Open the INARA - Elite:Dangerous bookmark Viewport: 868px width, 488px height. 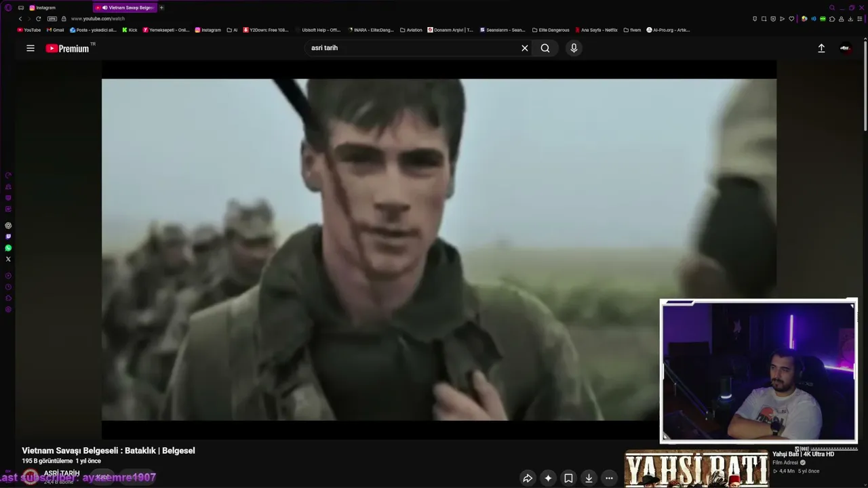tap(370, 30)
